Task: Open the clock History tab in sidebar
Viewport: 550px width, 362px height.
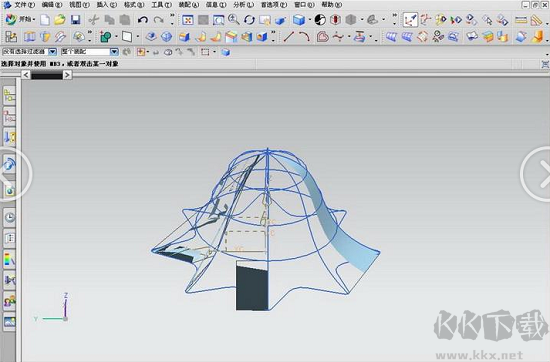Action: coord(9,217)
